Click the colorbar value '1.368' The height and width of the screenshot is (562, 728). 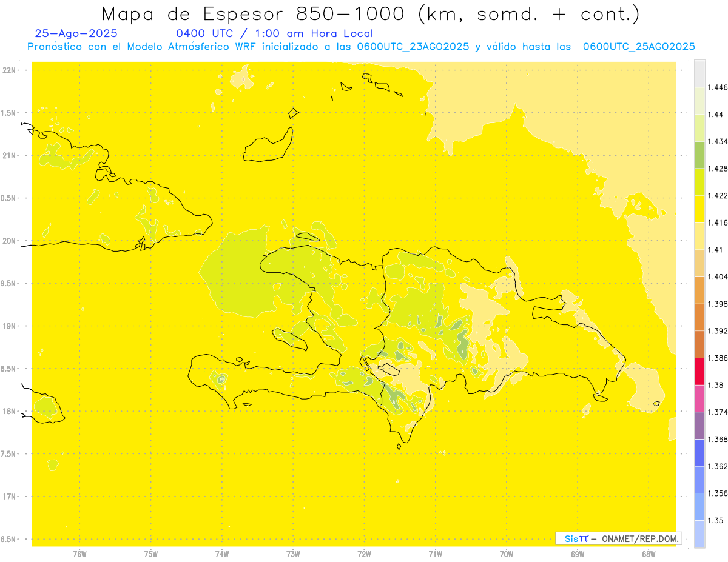pos(718,439)
